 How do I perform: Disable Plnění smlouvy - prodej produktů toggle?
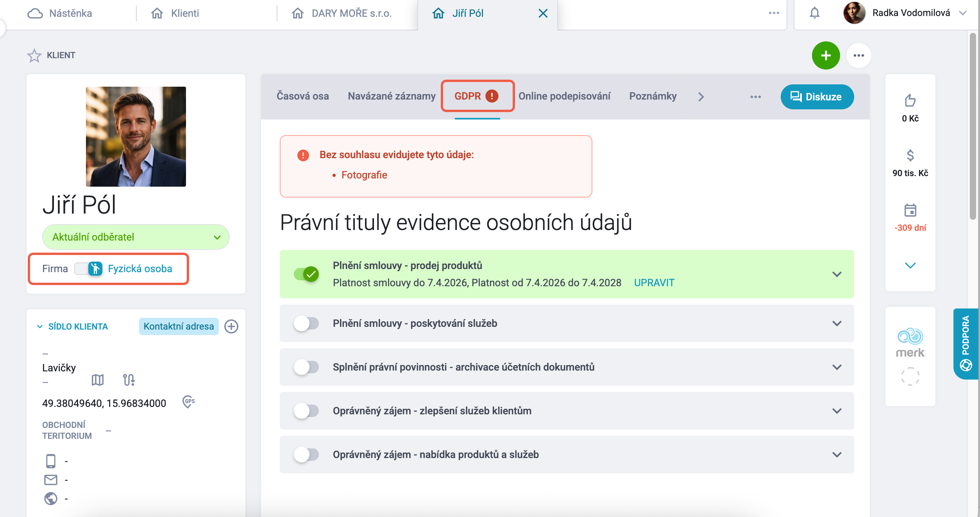pyautogui.click(x=306, y=274)
